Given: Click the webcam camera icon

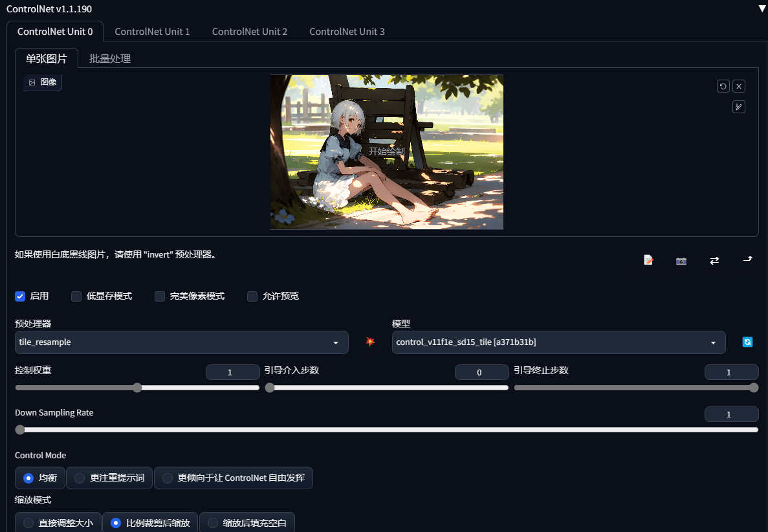Looking at the screenshot, I should [681, 261].
